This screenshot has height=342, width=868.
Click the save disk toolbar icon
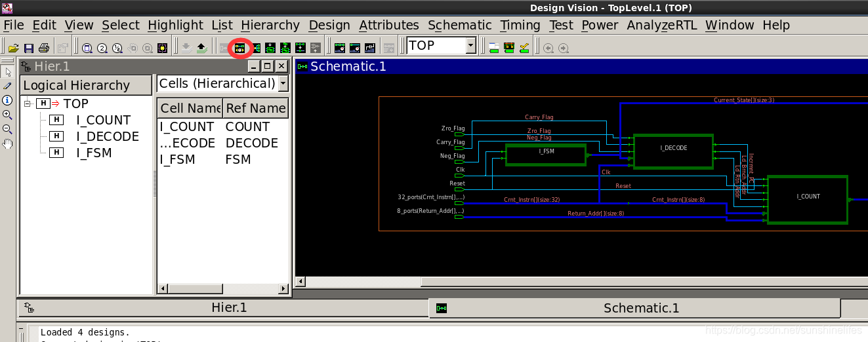29,48
